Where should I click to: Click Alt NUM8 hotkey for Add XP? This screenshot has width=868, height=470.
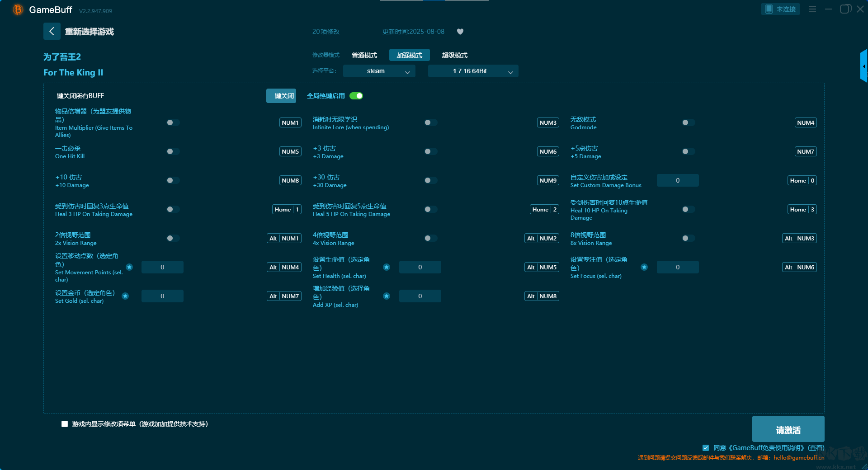pyautogui.click(x=542, y=296)
